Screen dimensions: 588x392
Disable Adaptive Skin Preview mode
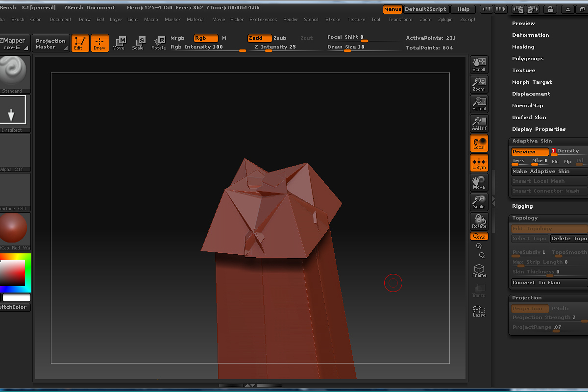point(530,152)
